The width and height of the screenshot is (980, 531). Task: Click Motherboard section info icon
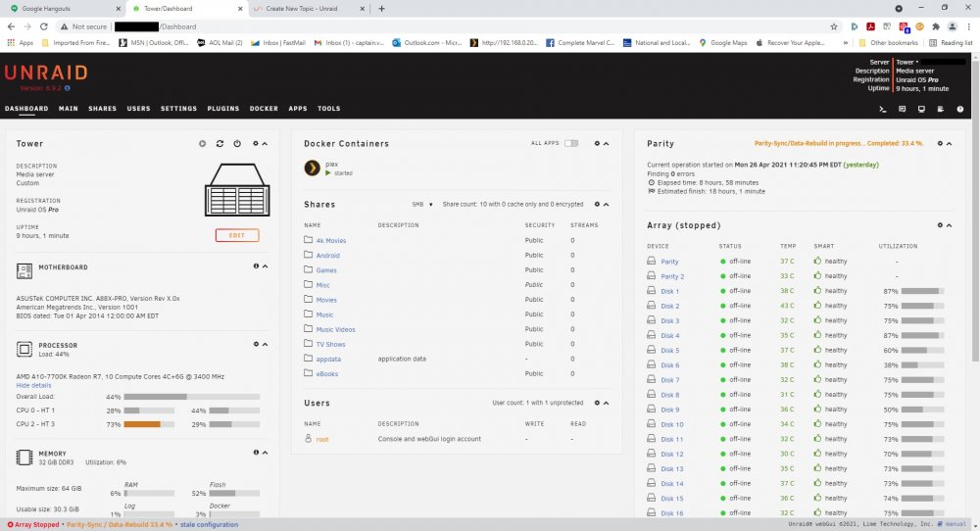pos(256,266)
